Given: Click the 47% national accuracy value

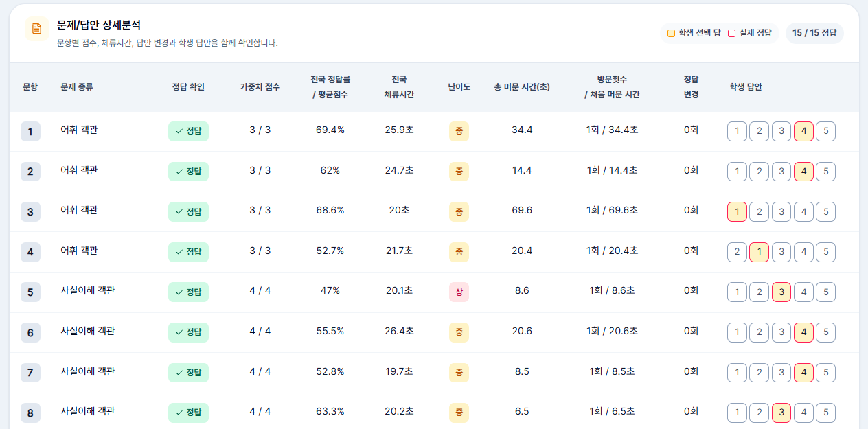Looking at the screenshot, I should tap(330, 290).
